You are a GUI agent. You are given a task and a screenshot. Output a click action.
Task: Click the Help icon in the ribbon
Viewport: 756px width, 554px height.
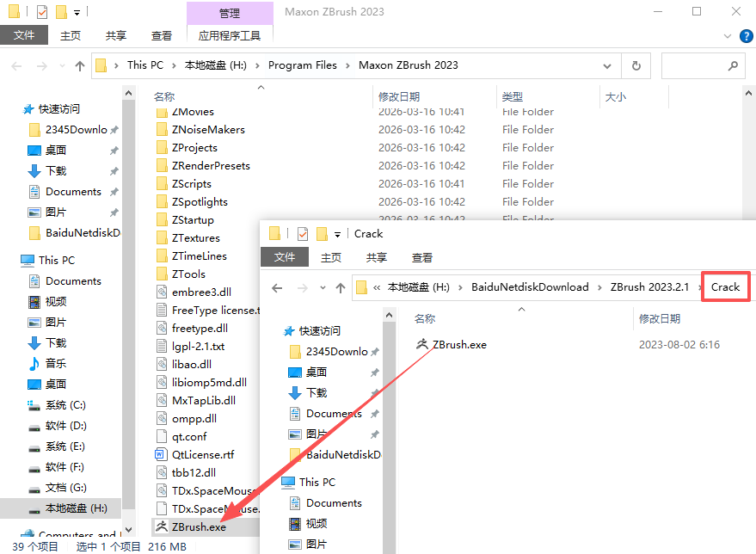746,36
